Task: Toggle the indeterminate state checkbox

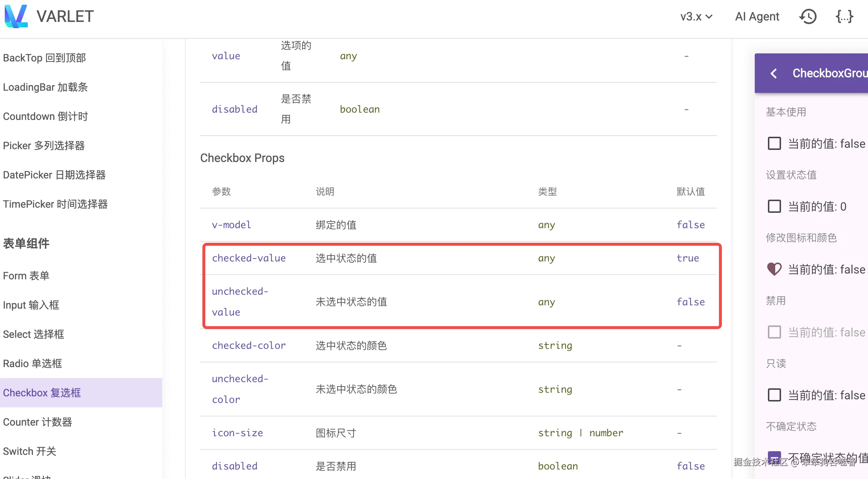Action: point(774,457)
